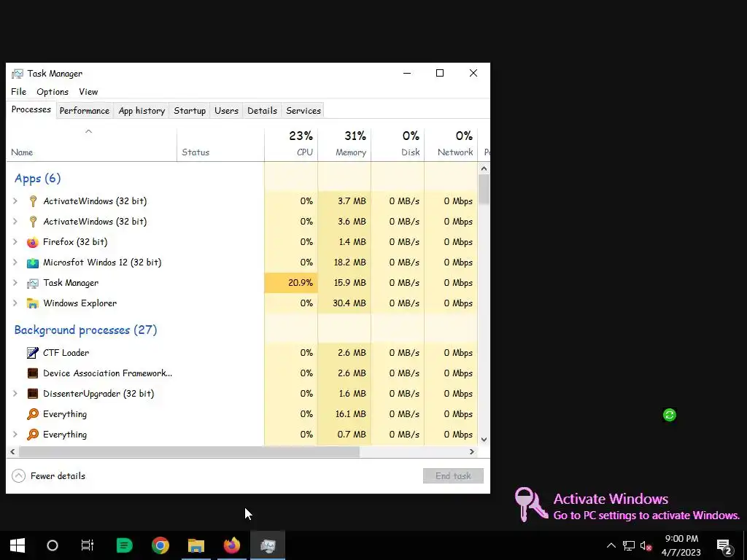Screen dimensions: 747x560
Task: Click the horizontal scrollbar left arrow
Action: 12,451
